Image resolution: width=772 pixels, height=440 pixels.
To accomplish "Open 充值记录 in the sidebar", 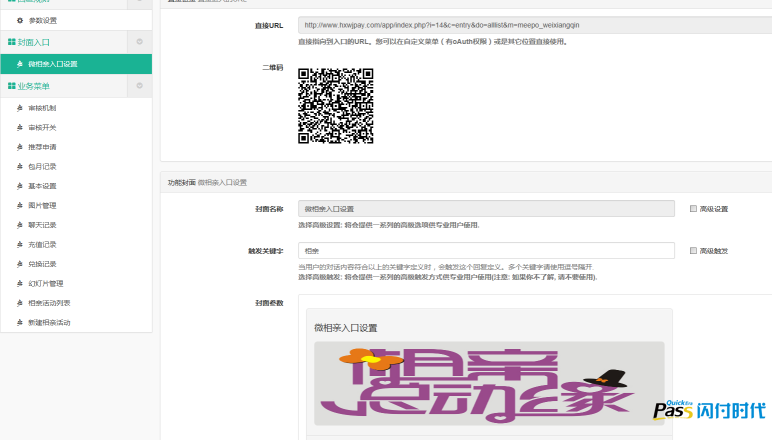I will 42,245.
